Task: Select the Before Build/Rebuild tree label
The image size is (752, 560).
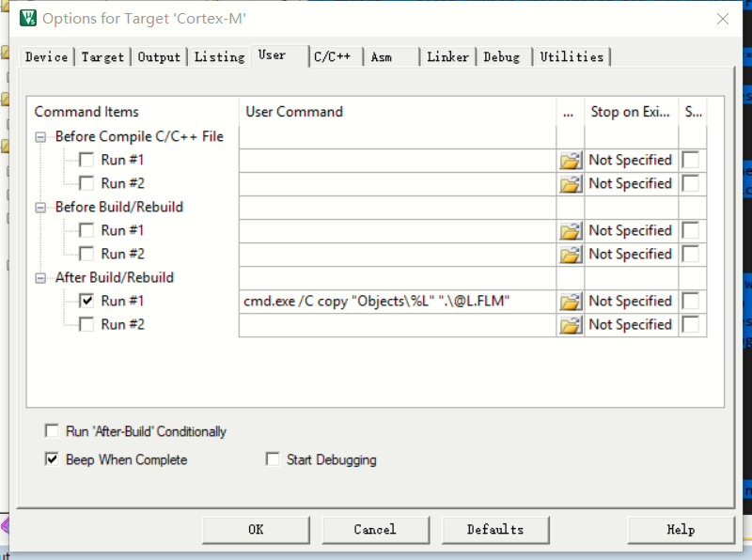Action: pyautogui.click(x=119, y=207)
